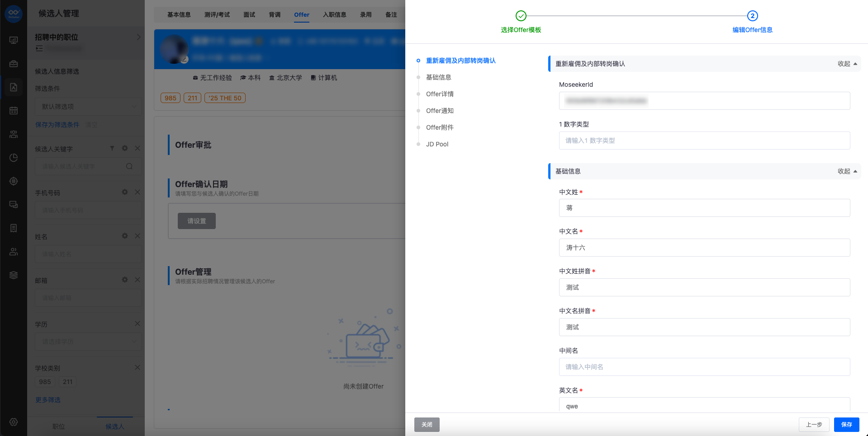The width and height of the screenshot is (868, 436).
Task: Click the briefcase icon in left sidebar
Action: (14, 64)
